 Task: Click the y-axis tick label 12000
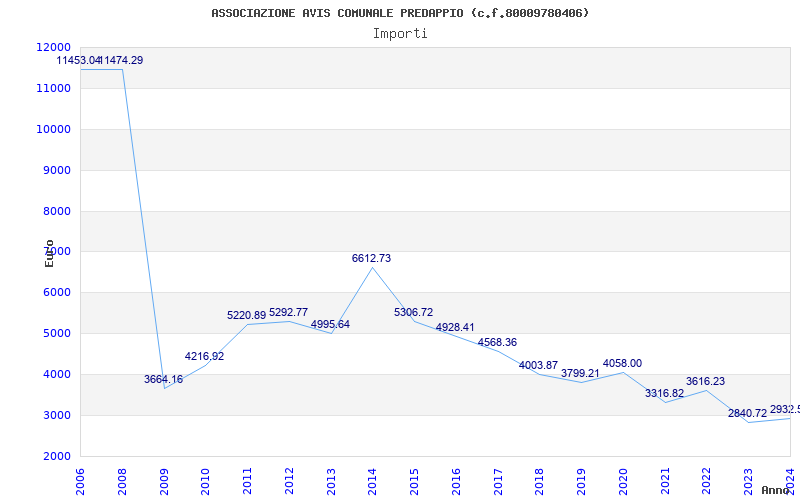coord(54,47)
